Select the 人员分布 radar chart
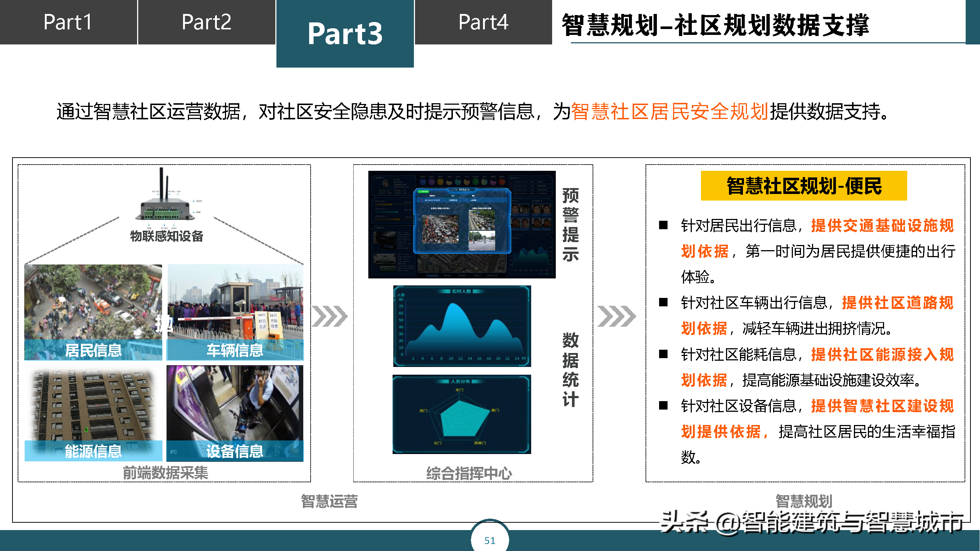 462,414
